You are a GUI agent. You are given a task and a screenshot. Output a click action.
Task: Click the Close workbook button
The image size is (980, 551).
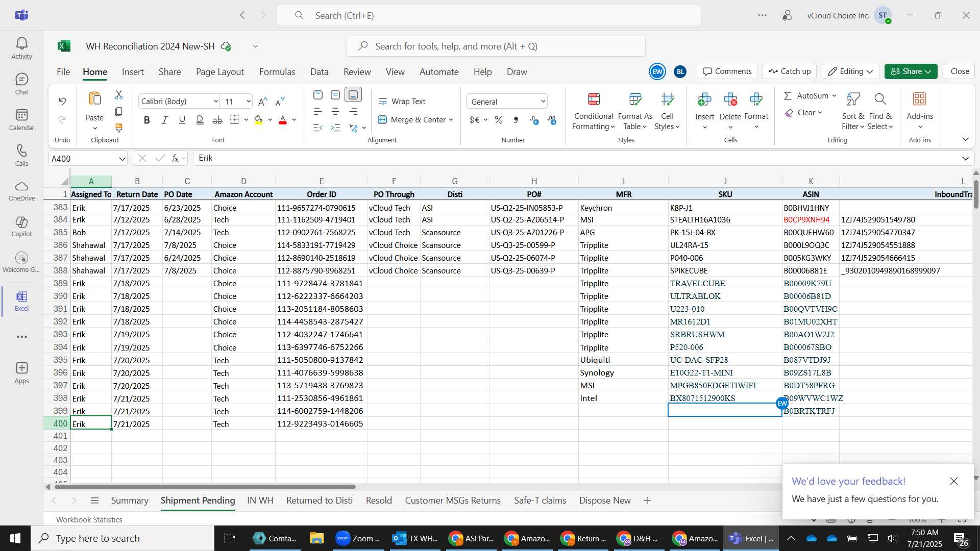coord(960,71)
